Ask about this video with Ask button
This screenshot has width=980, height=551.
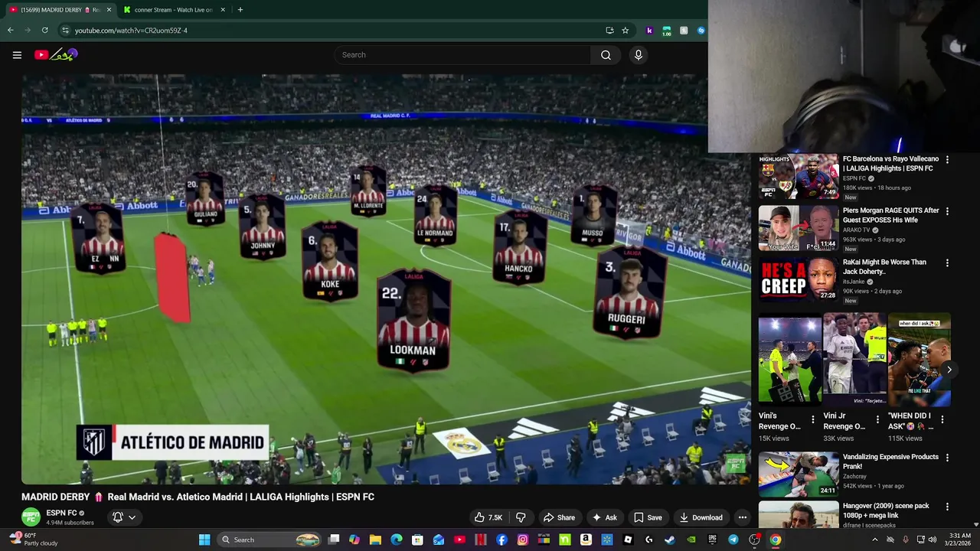tap(604, 517)
